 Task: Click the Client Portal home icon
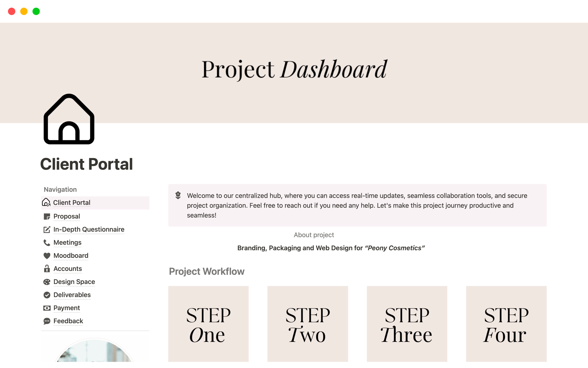tap(47, 202)
